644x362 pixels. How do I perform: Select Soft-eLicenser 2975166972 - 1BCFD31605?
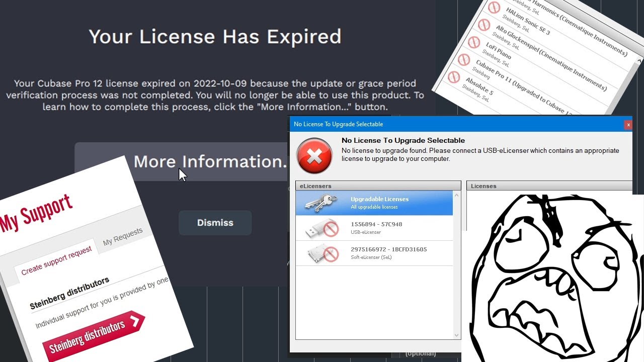click(x=374, y=253)
